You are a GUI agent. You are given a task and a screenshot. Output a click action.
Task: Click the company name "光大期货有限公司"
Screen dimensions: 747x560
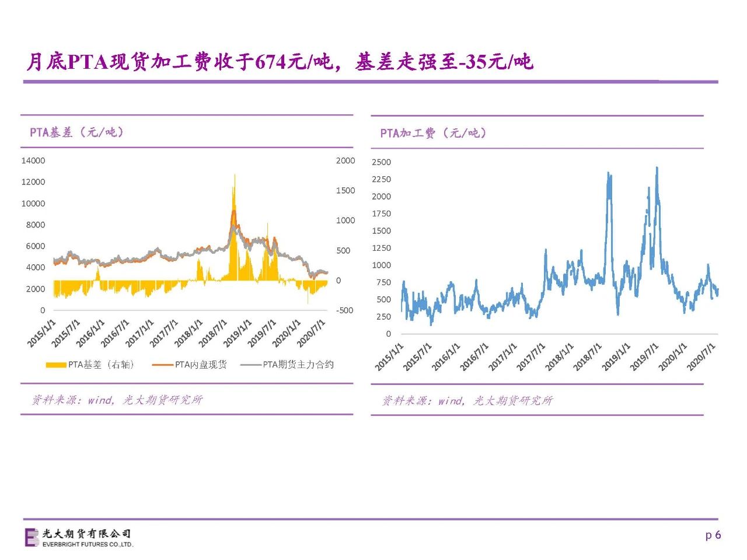pos(87,534)
